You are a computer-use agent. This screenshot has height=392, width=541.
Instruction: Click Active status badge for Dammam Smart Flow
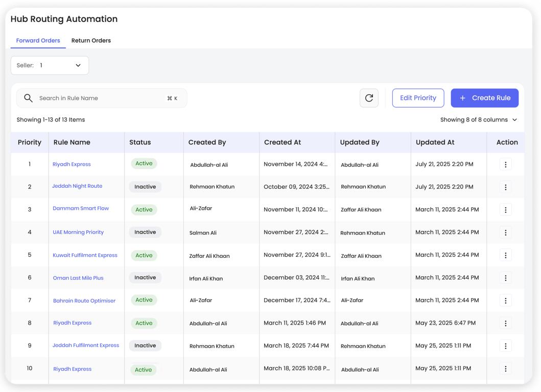click(144, 210)
